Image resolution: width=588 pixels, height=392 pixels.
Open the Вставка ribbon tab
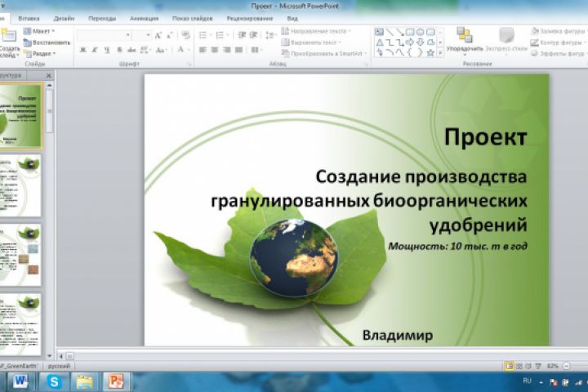coord(29,19)
